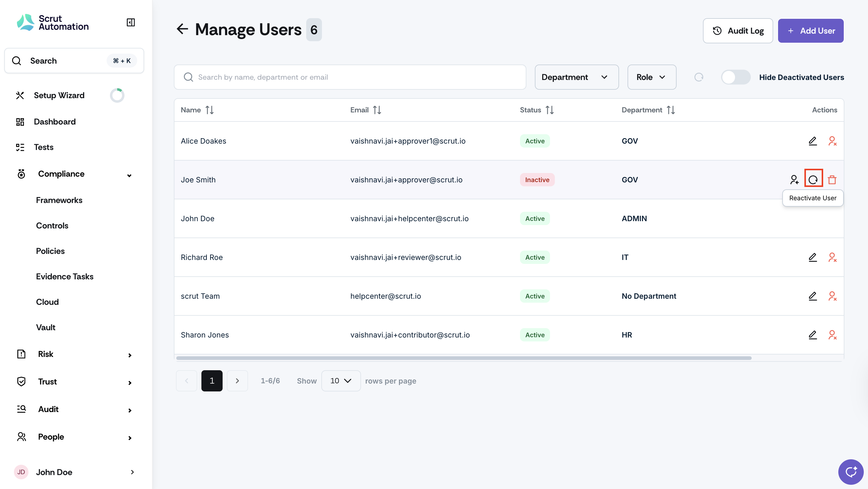The image size is (868, 489).
Task: Click the JD avatar in the sidebar
Action: click(21, 472)
